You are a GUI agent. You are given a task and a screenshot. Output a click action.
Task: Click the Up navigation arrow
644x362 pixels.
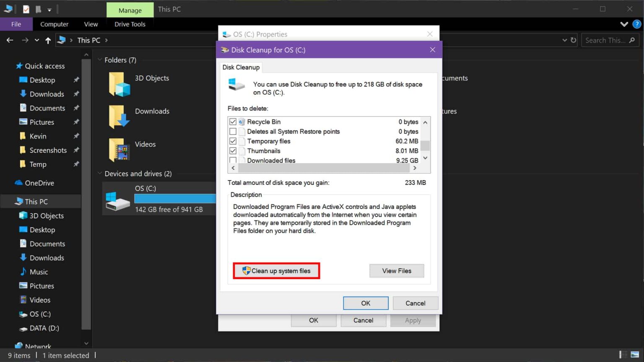coord(48,40)
